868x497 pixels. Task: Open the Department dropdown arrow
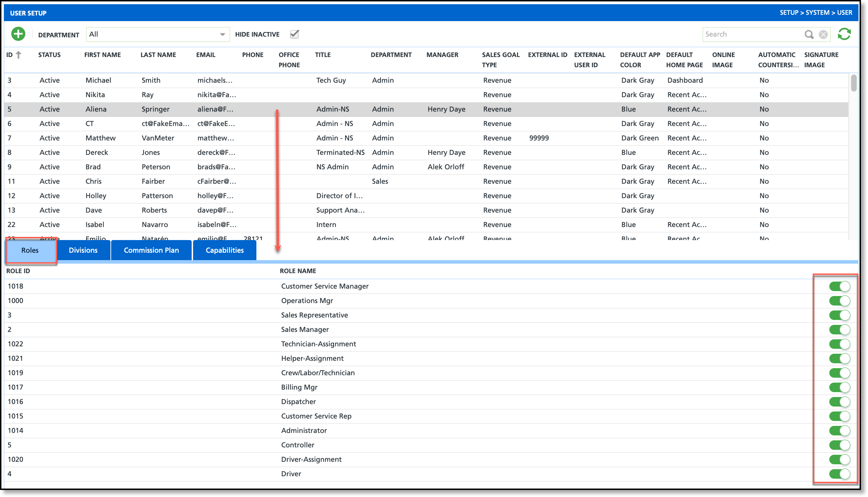[x=222, y=34]
